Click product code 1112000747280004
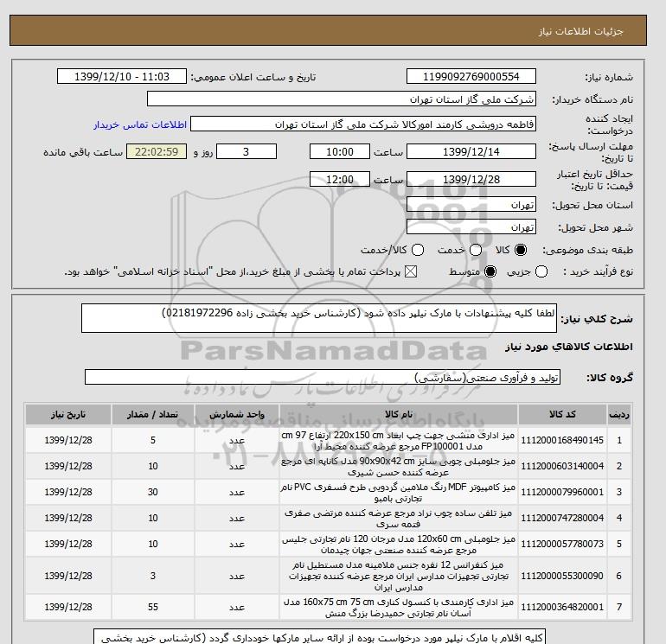The width and height of the screenshot is (666, 644). tap(562, 518)
